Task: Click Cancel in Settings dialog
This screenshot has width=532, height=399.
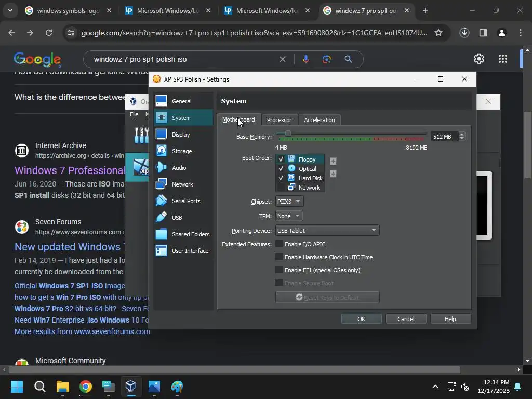Action: pos(406,319)
